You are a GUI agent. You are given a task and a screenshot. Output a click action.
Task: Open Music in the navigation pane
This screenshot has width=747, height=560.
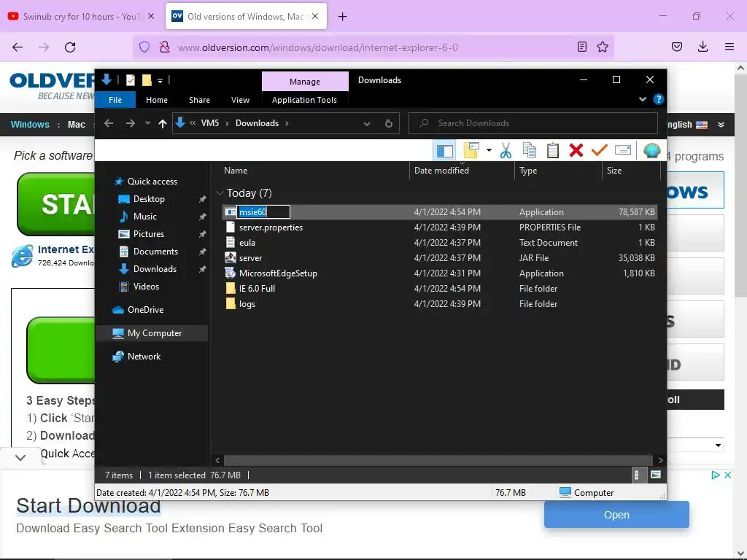click(145, 217)
